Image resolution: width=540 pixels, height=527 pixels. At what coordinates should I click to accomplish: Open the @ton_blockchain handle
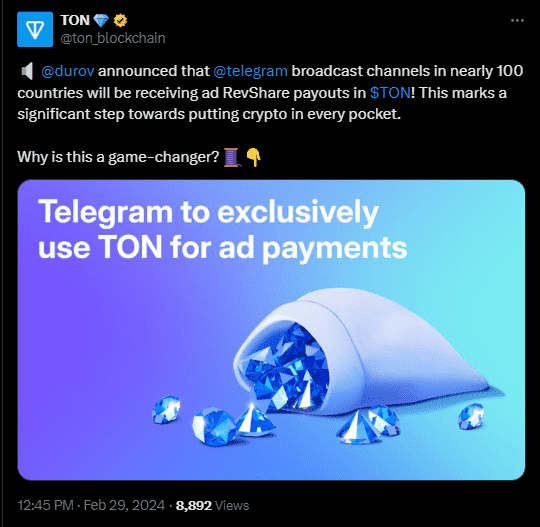point(113,38)
